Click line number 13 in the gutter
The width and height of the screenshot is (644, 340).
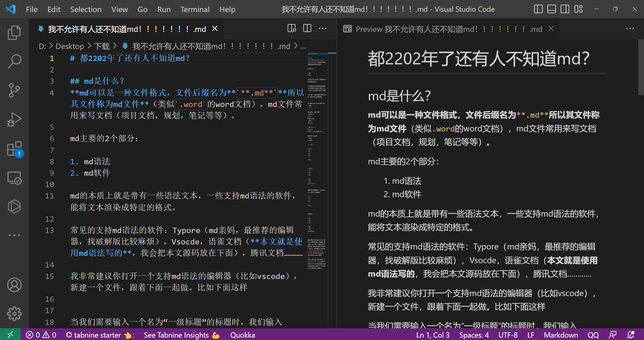[49, 230]
